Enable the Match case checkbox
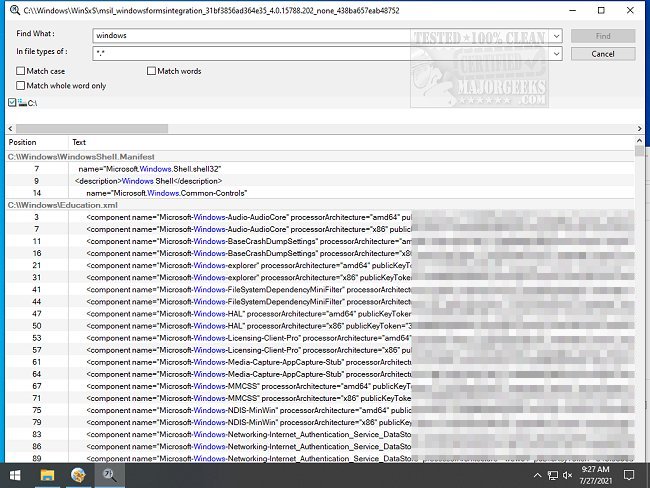 coord(20,71)
